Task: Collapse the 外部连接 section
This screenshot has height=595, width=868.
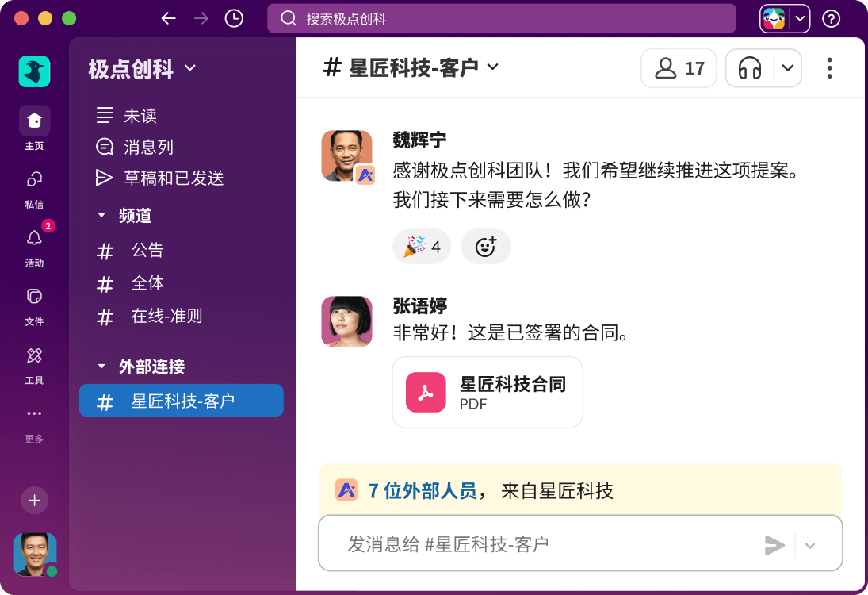Action: (101, 367)
